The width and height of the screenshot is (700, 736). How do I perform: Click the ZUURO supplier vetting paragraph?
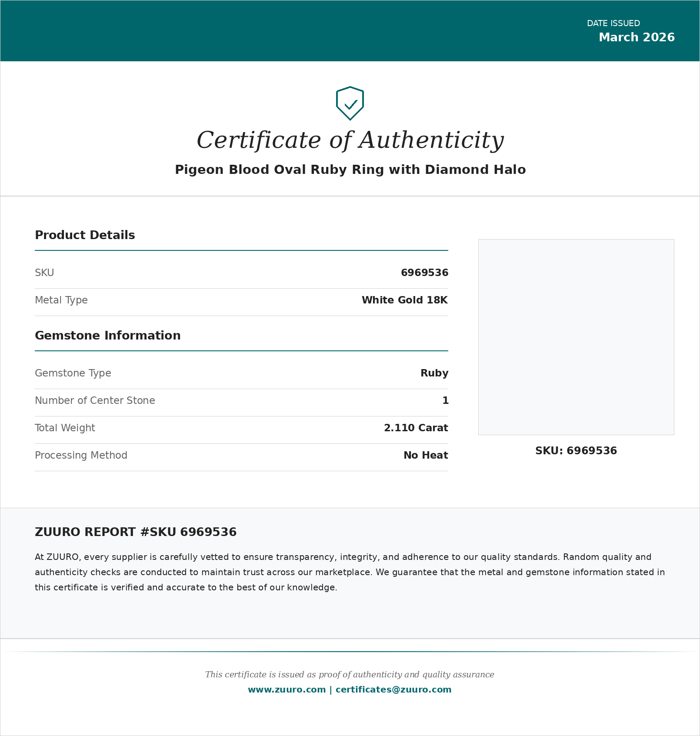point(350,572)
